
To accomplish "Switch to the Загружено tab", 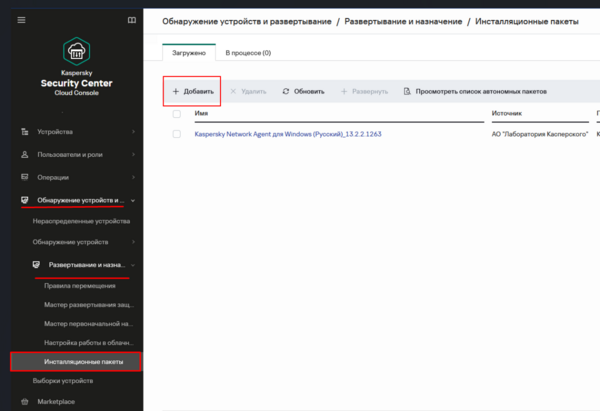I will pos(189,53).
